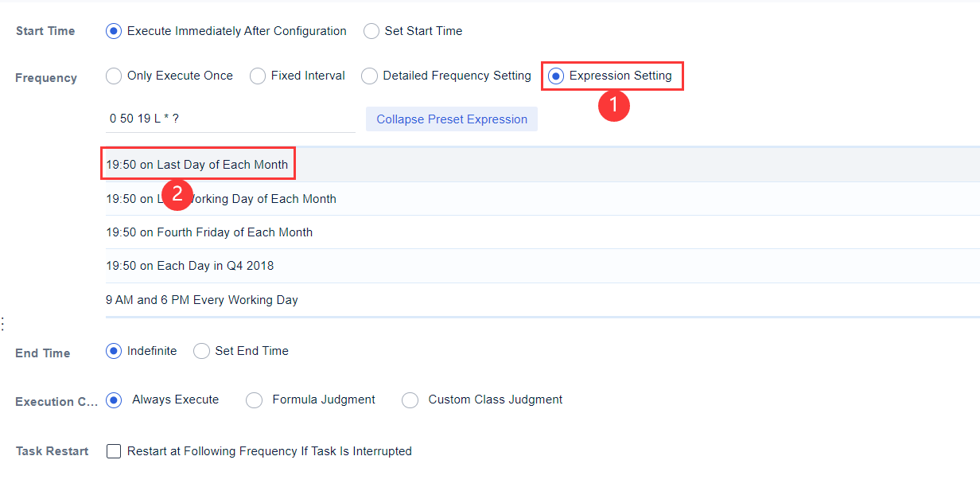Select the Set Start Time radio button
This screenshot has width=980, height=495.
click(x=371, y=30)
